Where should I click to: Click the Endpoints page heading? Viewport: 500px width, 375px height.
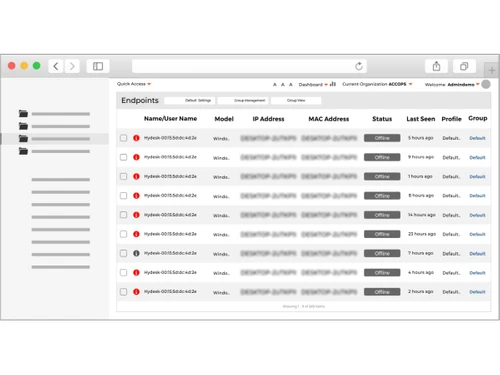click(x=140, y=100)
